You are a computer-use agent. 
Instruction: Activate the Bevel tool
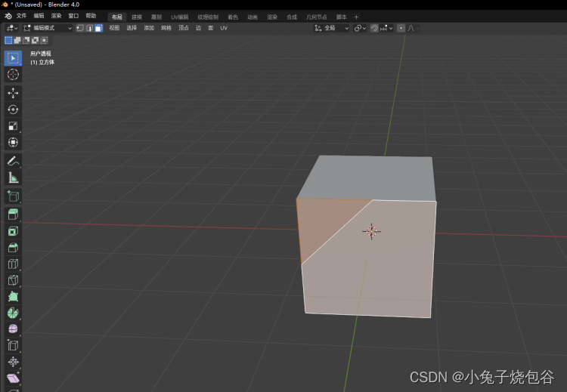tap(13, 248)
